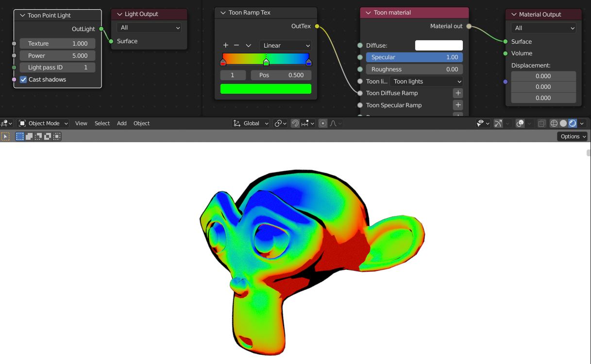The width and height of the screenshot is (591, 364).
Task: Toggle viewport gizmos display
Action: coord(498,123)
